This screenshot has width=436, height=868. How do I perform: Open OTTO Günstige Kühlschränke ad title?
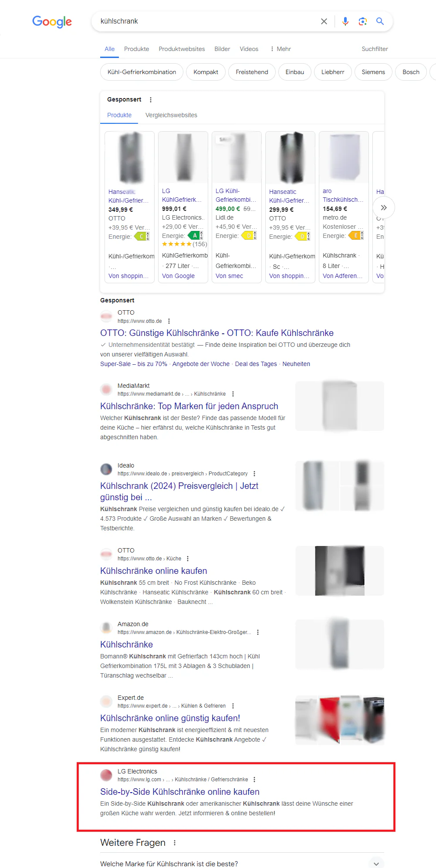coord(217,333)
